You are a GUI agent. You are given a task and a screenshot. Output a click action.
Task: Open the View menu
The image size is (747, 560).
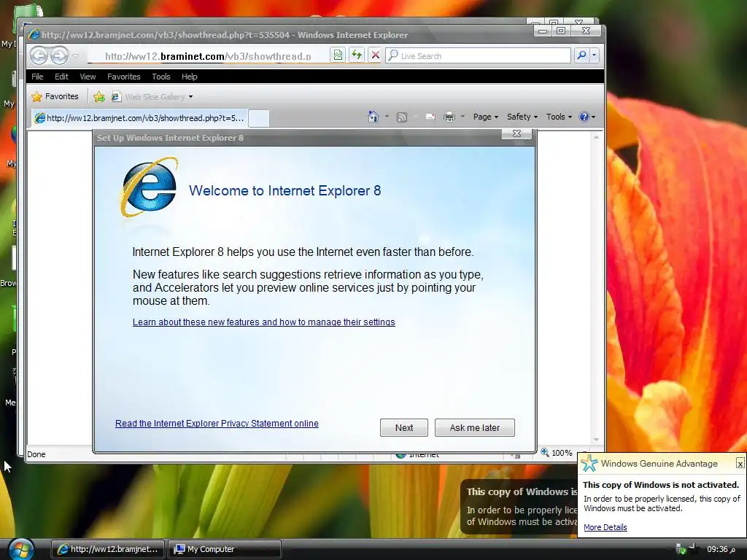coord(88,77)
